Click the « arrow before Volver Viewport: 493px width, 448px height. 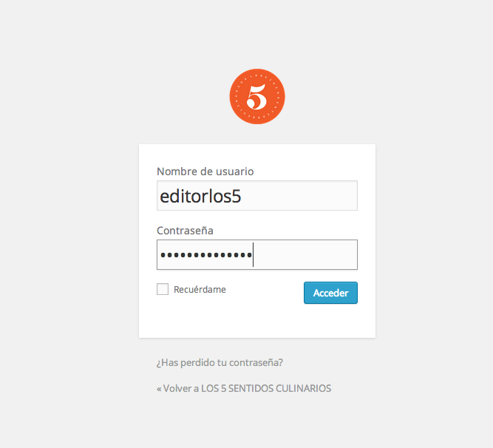159,389
